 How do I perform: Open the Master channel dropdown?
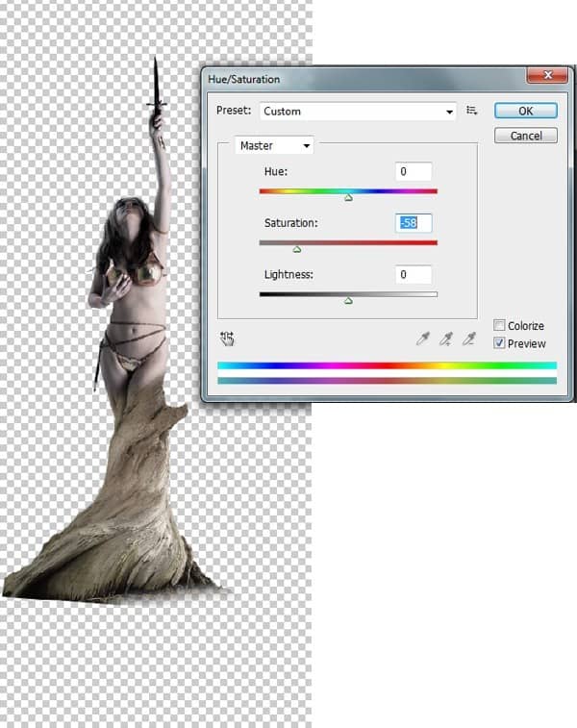pyautogui.click(x=274, y=146)
